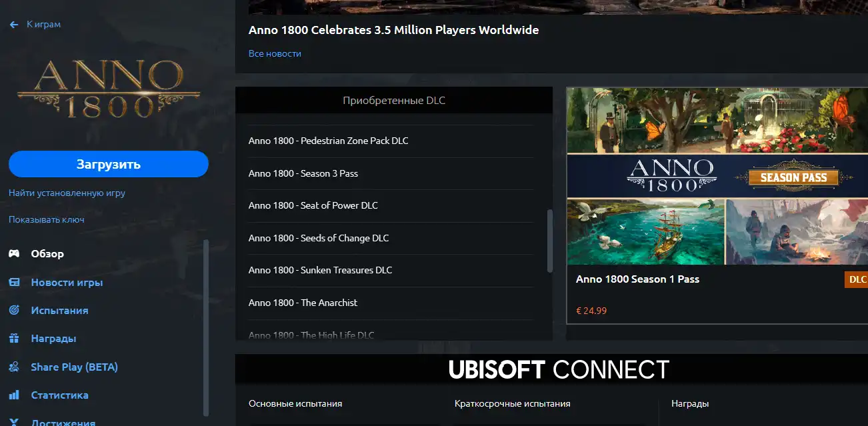Click the Ubisoft Connect banner
This screenshot has height=426, width=868.
click(559, 369)
